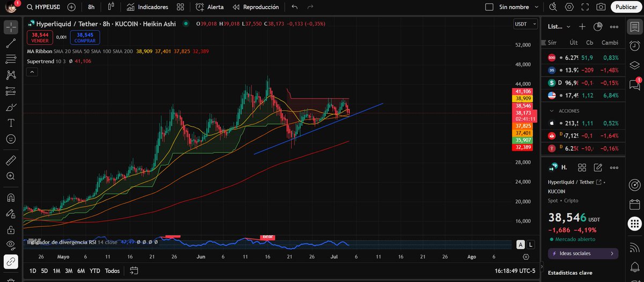This screenshot has width=644, height=282.
Task: Toggle stay in drawing mode
Action: [11, 213]
